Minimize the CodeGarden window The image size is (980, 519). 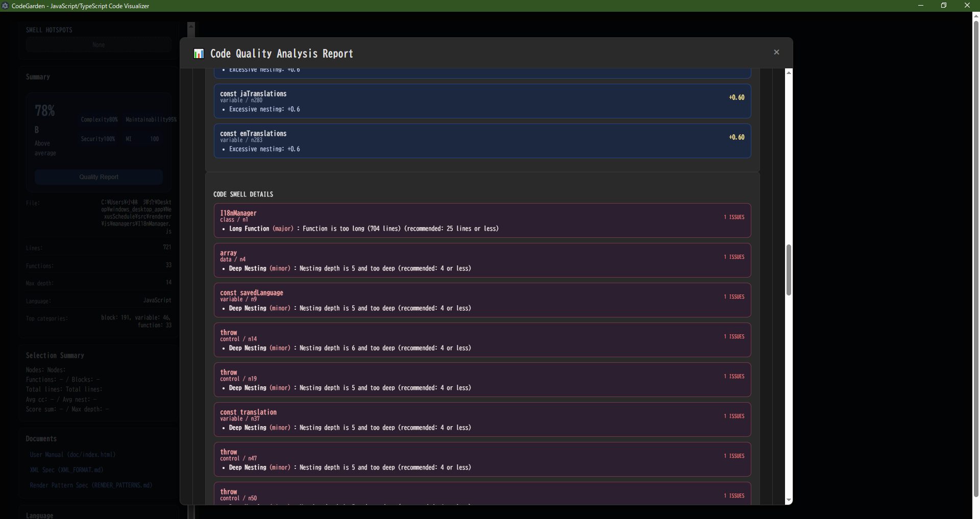point(920,6)
